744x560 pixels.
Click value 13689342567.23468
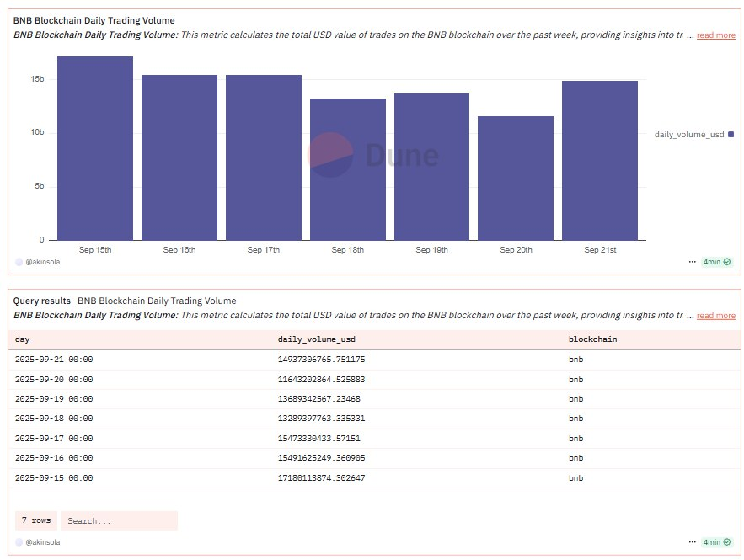click(318, 399)
